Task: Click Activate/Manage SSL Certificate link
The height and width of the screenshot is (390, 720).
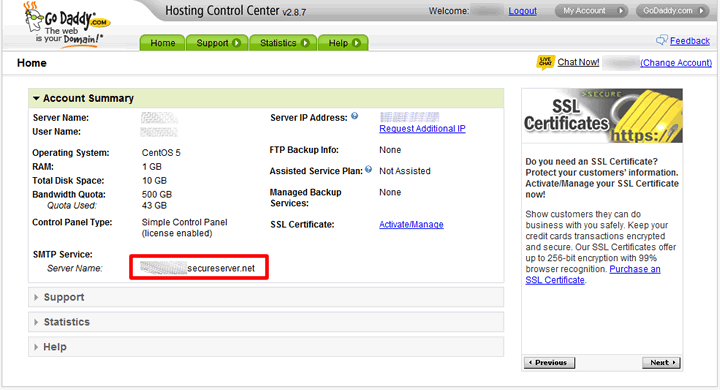Action: pos(411,224)
